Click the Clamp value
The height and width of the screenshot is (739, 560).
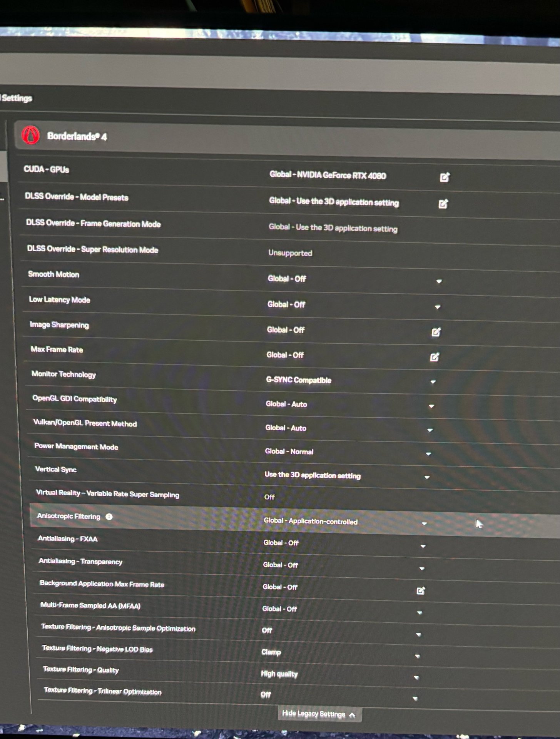coord(271,652)
